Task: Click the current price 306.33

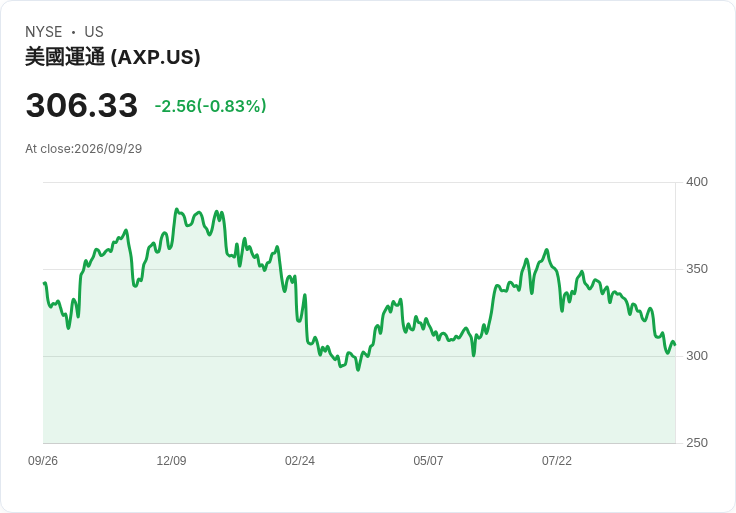Action: [x=82, y=105]
